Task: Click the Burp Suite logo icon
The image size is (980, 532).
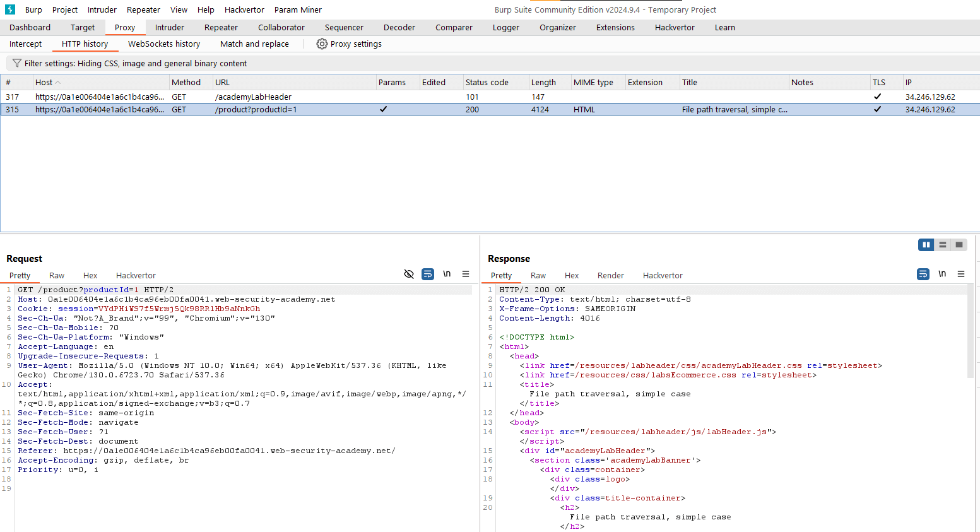Action: (x=10, y=9)
